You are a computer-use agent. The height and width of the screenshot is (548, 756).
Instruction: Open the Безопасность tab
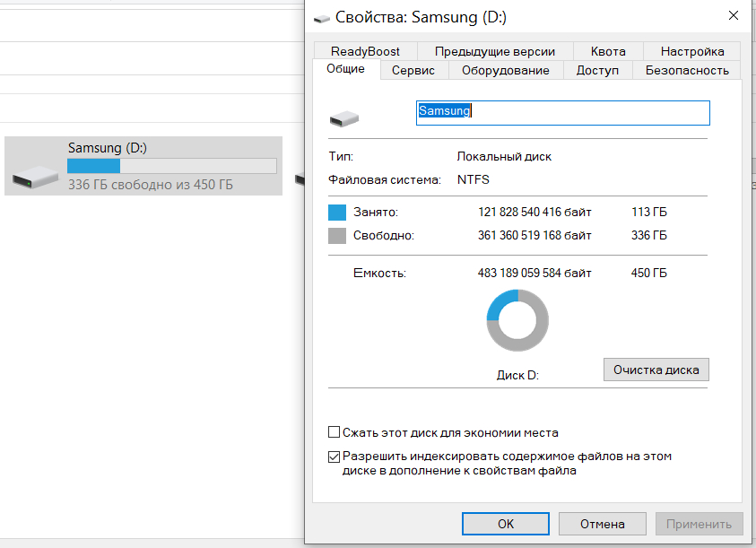(687, 70)
